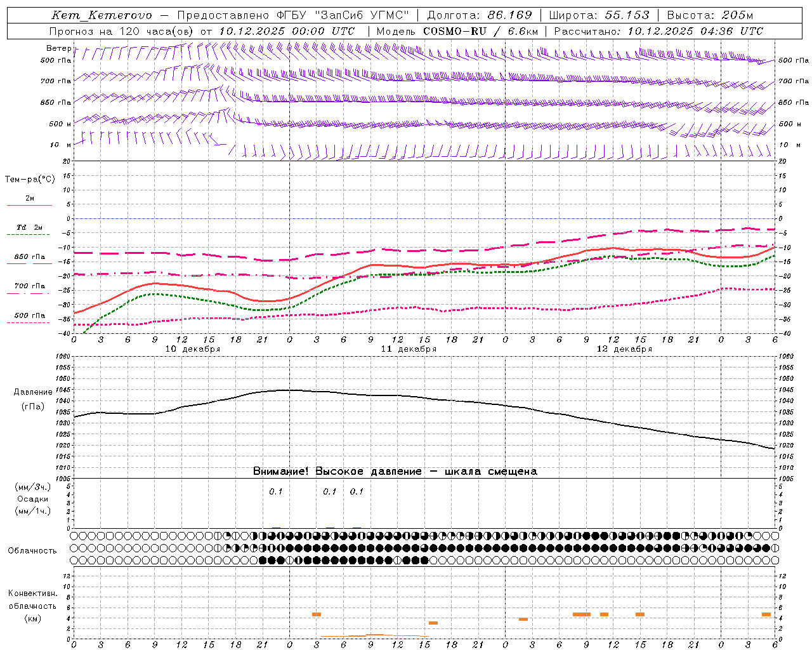The height and width of the screenshot is (650, 812).
Task: Select the 11 декабря date label
Action: [409, 349]
